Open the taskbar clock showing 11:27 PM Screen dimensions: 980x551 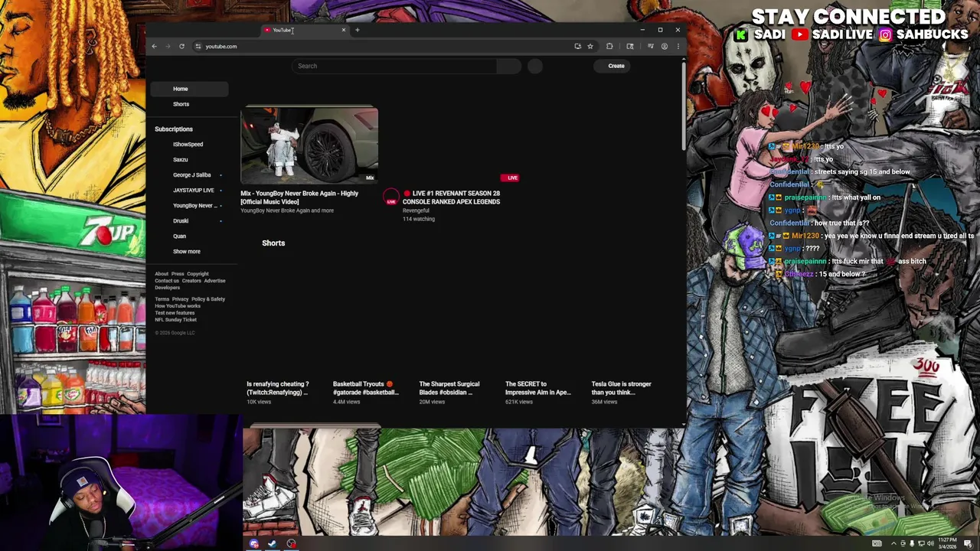pyautogui.click(x=948, y=544)
